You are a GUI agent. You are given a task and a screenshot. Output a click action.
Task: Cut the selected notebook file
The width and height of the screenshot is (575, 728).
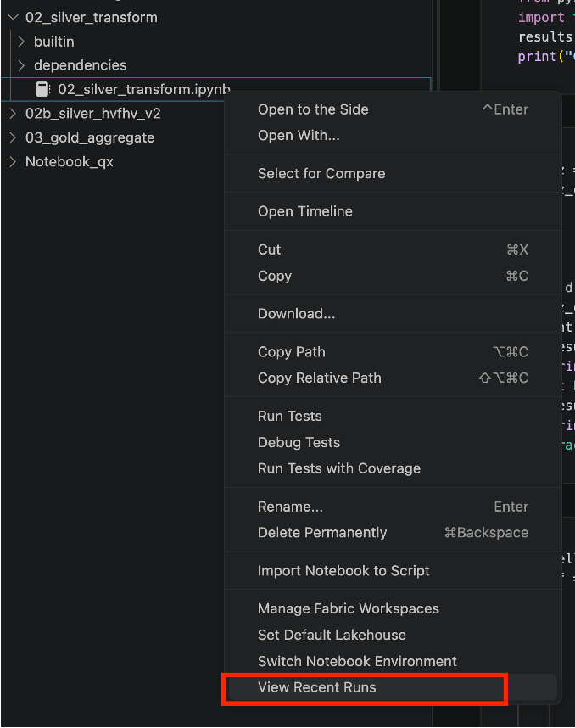[270, 249]
